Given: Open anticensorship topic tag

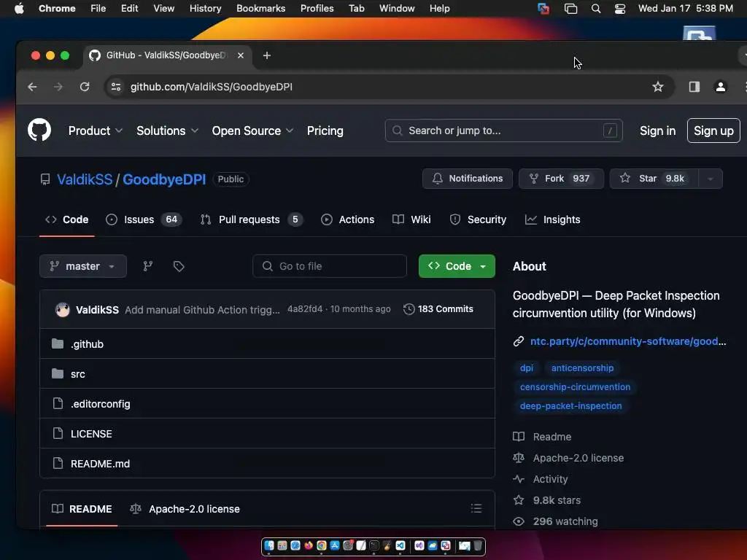Looking at the screenshot, I should (582, 367).
